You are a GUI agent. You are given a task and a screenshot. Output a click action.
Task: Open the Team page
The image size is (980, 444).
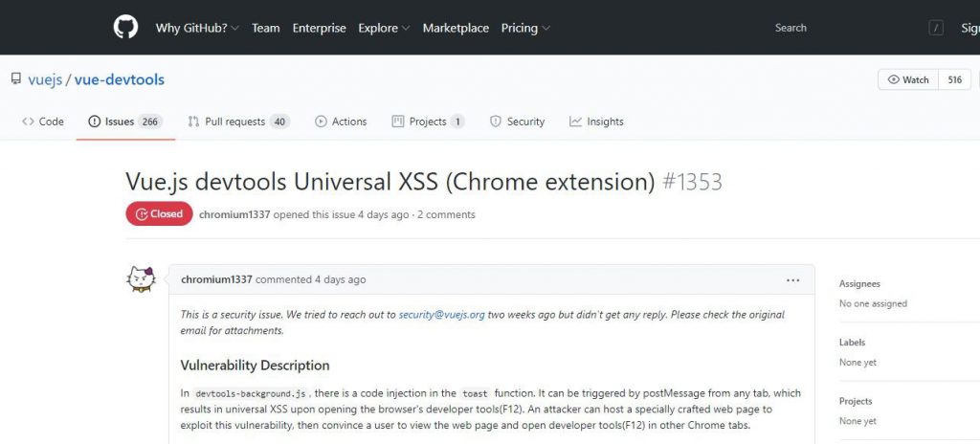(x=266, y=28)
